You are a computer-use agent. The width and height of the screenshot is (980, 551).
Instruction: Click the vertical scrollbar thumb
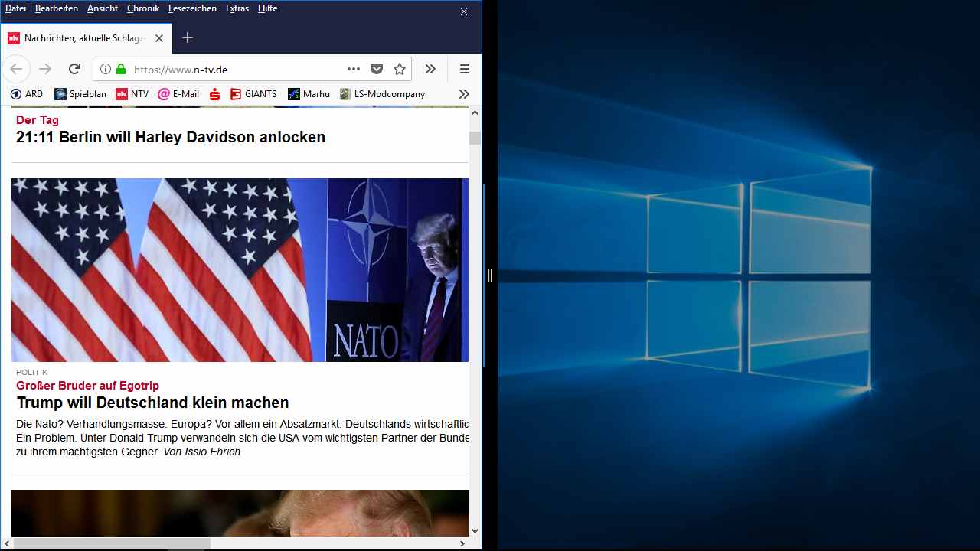pyautogui.click(x=475, y=138)
